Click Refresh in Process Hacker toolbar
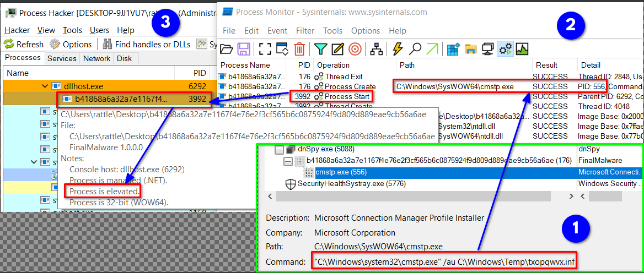 [x=23, y=44]
